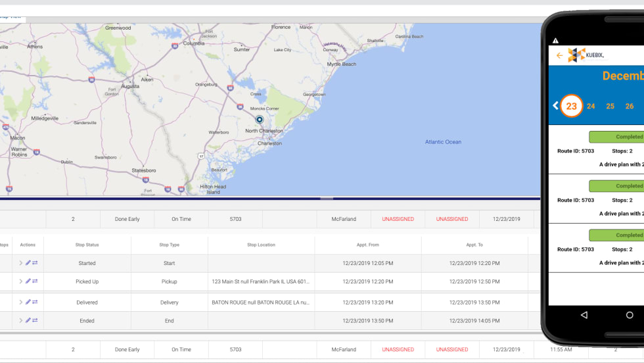Tap the previous-week chevron beside date 23
The width and height of the screenshot is (644, 363).
point(555,106)
